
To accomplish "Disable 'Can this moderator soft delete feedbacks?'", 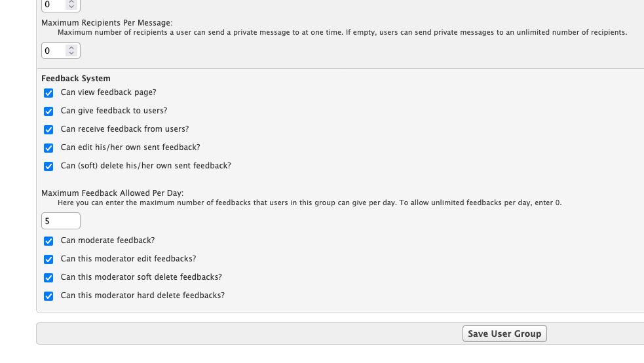I will click(48, 278).
